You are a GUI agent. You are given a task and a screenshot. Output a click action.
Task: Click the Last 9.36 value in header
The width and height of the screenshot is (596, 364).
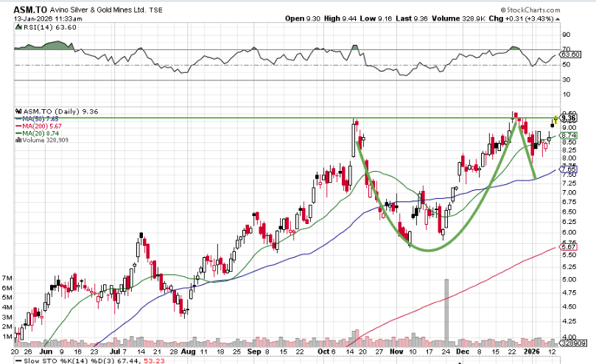(x=412, y=18)
